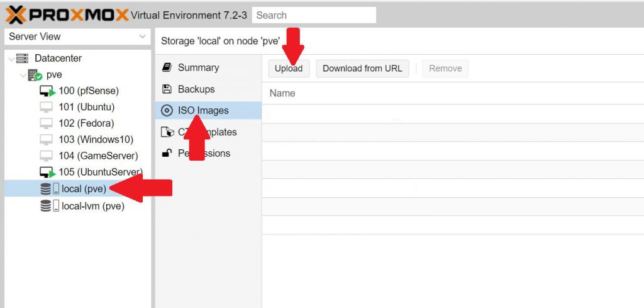The width and height of the screenshot is (644, 308).
Task: Select the pve node label
Action: pos(54,75)
